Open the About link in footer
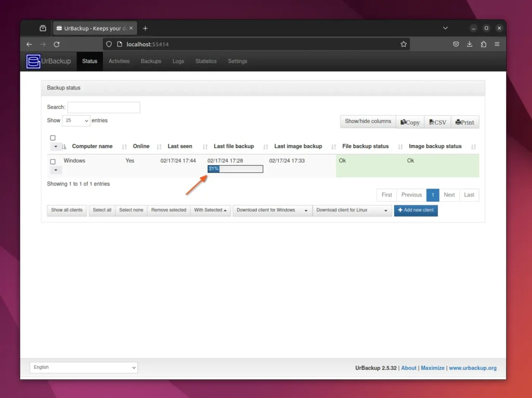532x398 pixels. (x=408, y=368)
